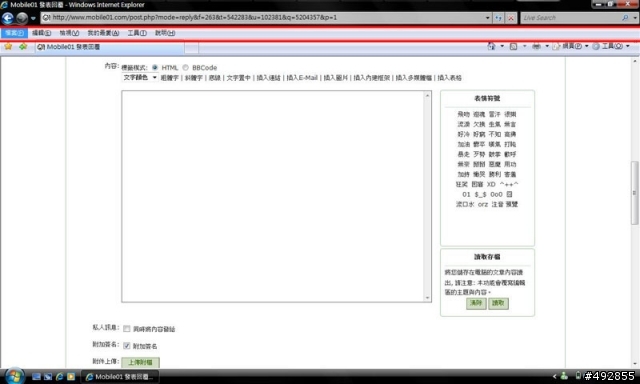640x384 pixels.
Task: Open the 工具(T) menu
Action: click(137, 33)
